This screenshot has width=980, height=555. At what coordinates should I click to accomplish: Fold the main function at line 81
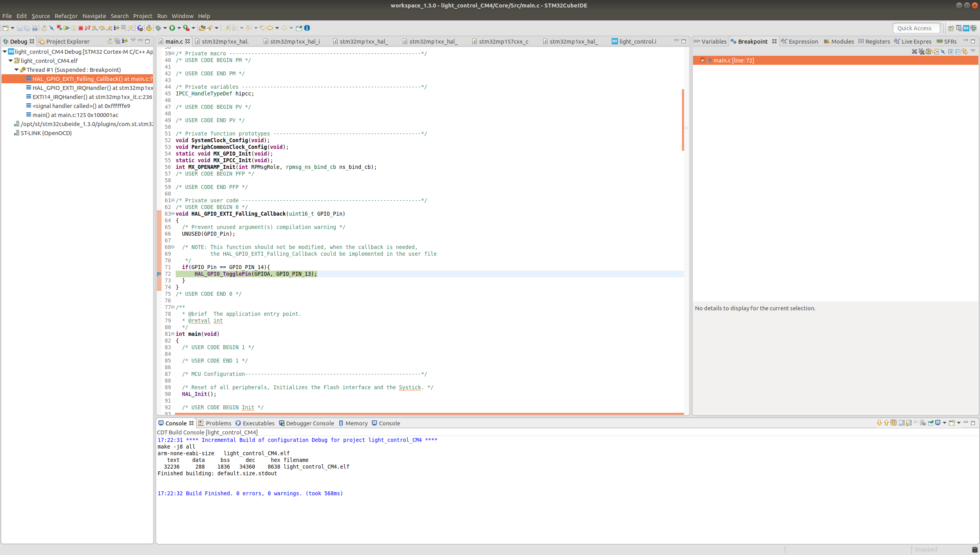tap(173, 334)
